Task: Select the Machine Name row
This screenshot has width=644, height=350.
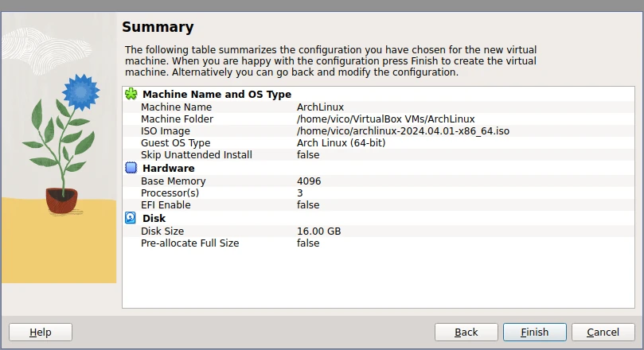Action: click(177, 107)
